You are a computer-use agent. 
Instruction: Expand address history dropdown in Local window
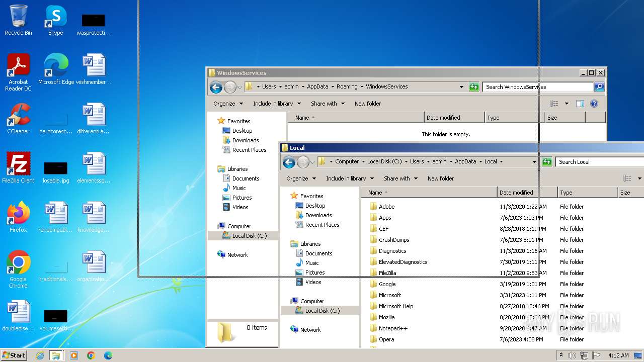(534, 162)
